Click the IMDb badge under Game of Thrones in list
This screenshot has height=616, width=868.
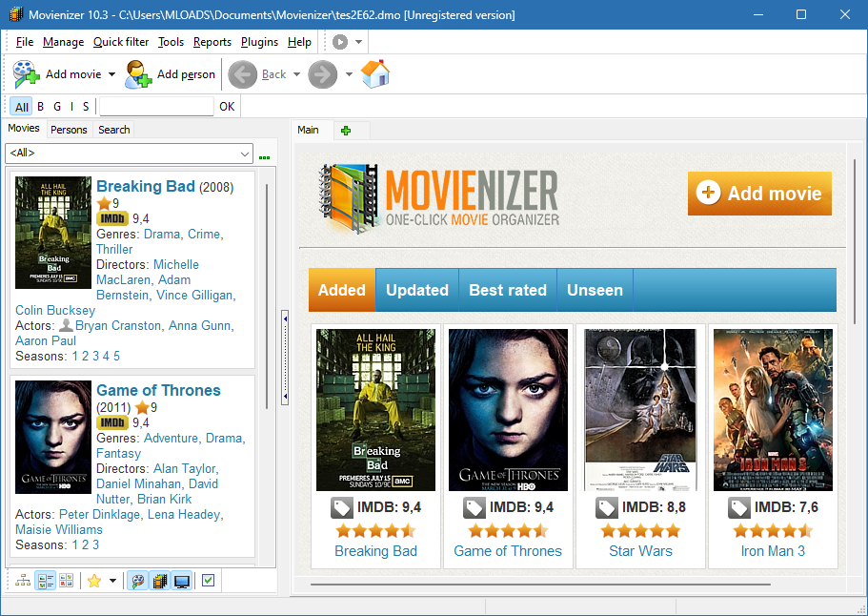112,422
